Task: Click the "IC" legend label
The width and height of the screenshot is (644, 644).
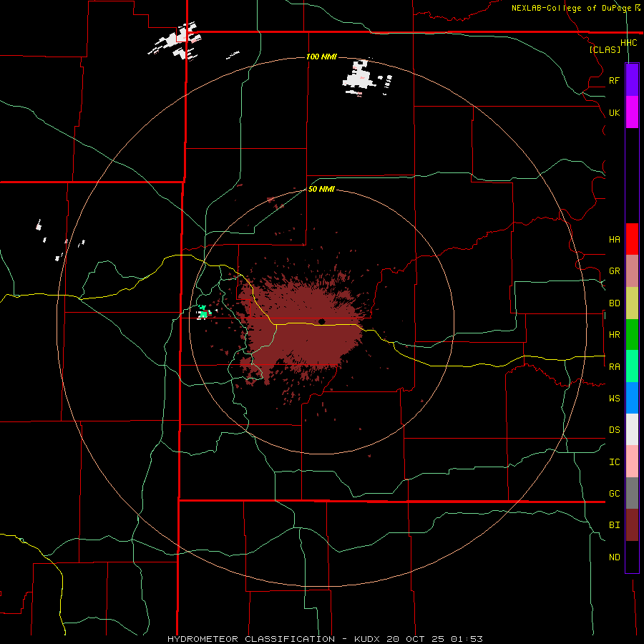Action: click(x=614, y=462)
